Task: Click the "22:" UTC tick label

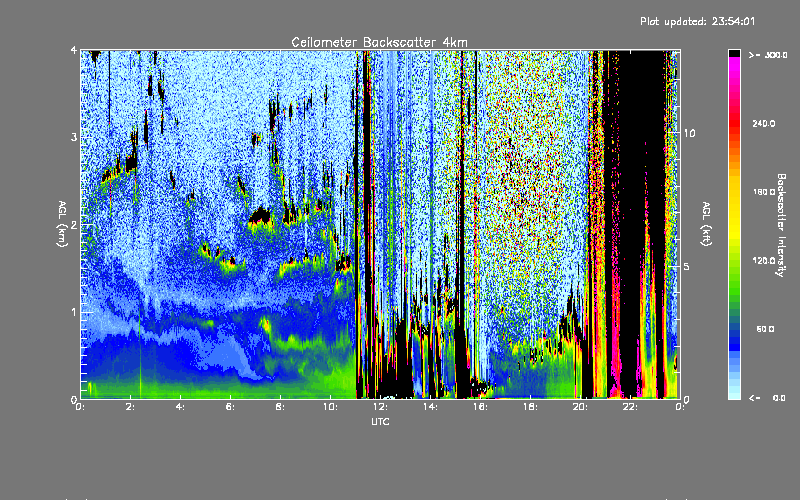Action: tap(630, 407)
